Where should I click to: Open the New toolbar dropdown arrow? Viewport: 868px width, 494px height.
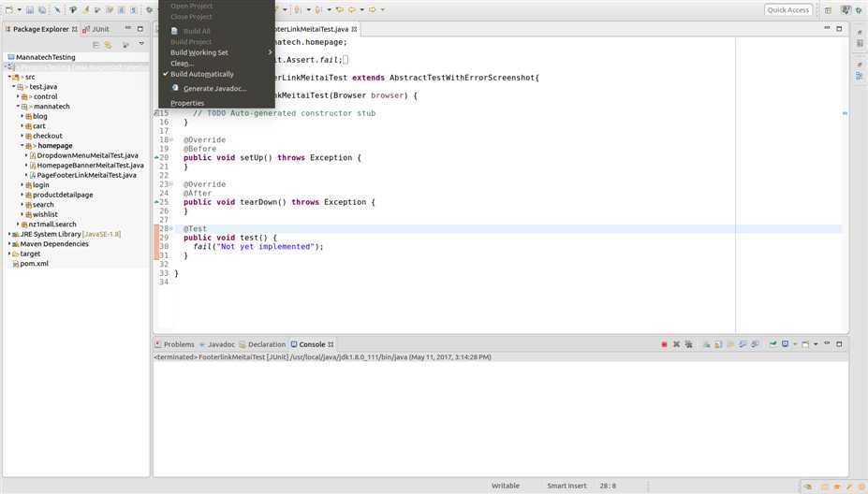click(20, 10)
